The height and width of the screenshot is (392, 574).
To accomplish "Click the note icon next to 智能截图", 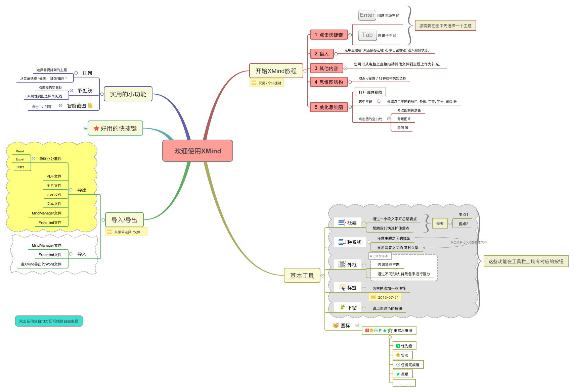I will pos(90,106).
